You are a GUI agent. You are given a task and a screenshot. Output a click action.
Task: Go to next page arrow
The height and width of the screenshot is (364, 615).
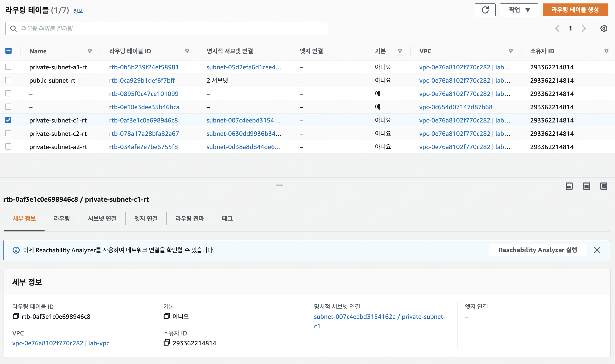(x=583, y=29)
